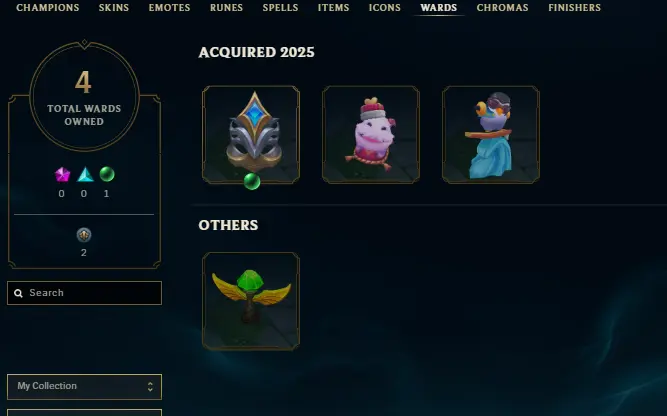Open the Icons tab
Image resolution: width=667 pixels, height=416 pixels.
pos(385,8)
